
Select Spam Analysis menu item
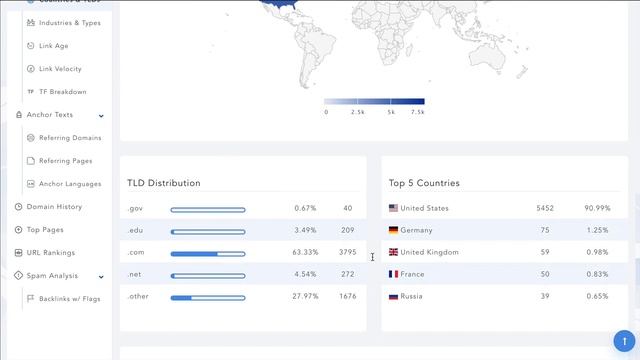click(52, 276)
